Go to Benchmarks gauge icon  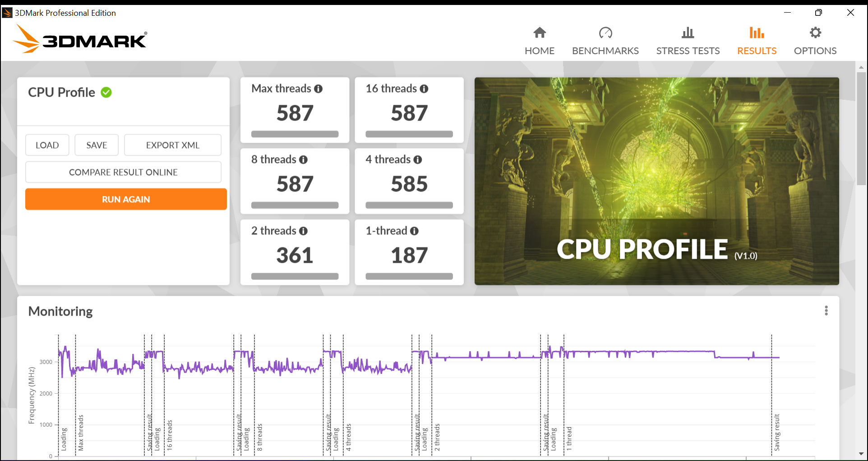click(x=605, y=33)
